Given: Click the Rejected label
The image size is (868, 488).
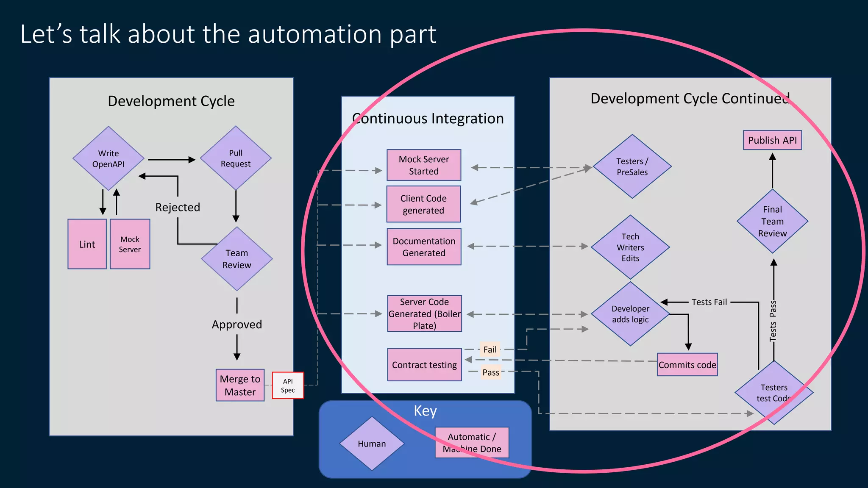Looking at the screenshot, I should tap(178, 207).
